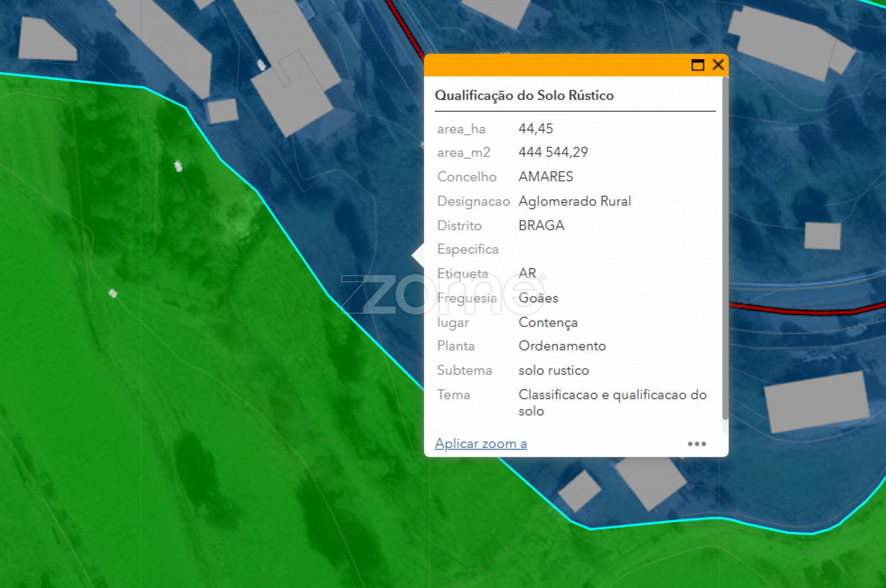Open the three-dot more options menu
The height and width of the screenshot is (588, 886).
click(697, 444)
